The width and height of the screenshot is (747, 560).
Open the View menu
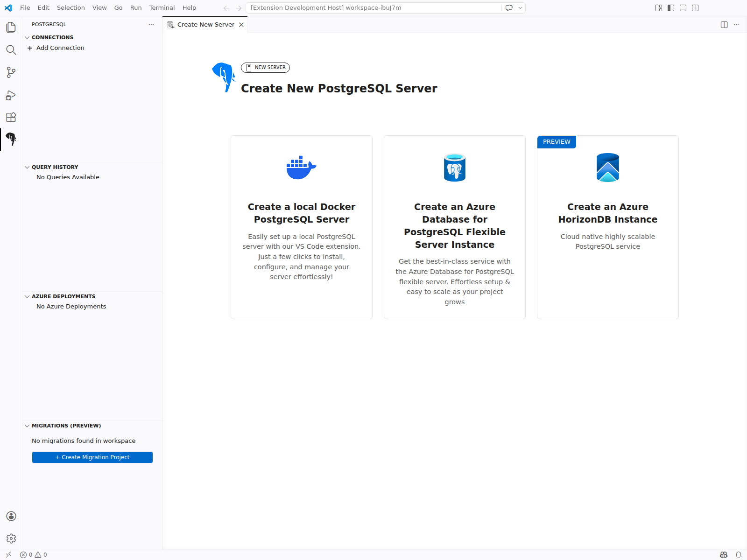(99, 8)
